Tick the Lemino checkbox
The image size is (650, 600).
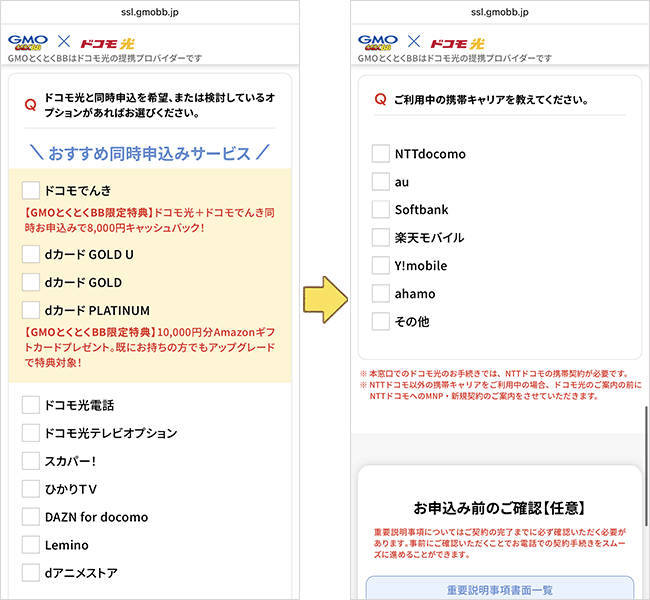(31, 545)
